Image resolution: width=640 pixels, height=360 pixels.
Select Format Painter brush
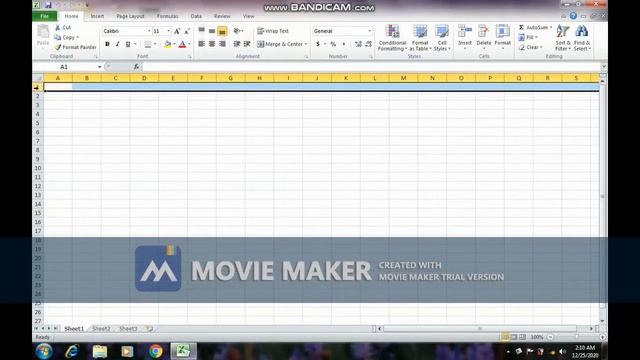click(58, 47)
